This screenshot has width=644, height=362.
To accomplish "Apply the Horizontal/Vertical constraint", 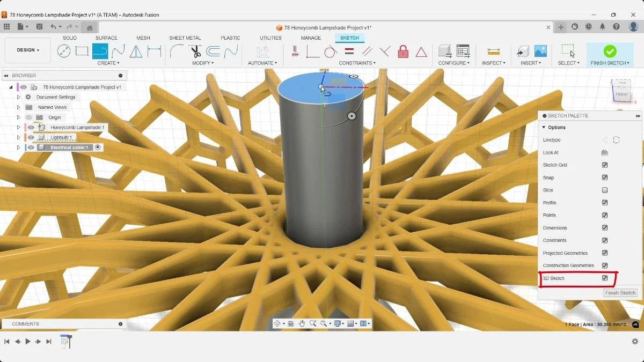I will click(x=295, y=51).
